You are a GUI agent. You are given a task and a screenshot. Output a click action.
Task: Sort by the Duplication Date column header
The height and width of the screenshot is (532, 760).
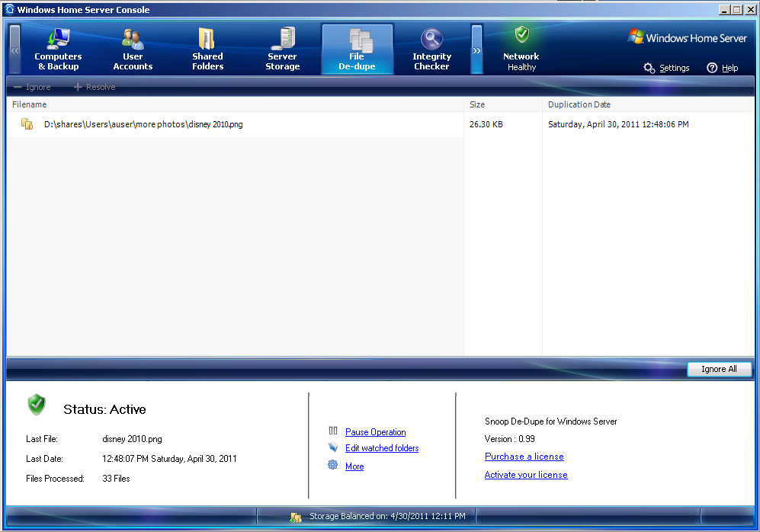tap(648, 104)
